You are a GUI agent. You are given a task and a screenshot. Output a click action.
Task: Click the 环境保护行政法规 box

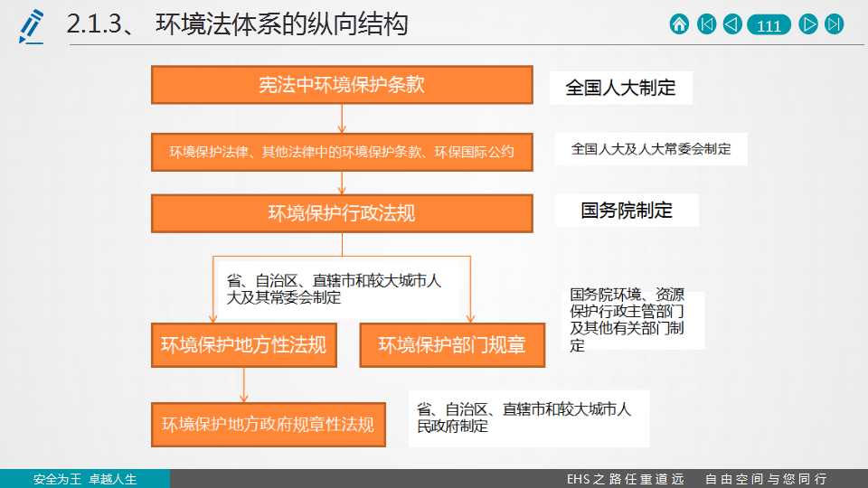tap(342, 213)
